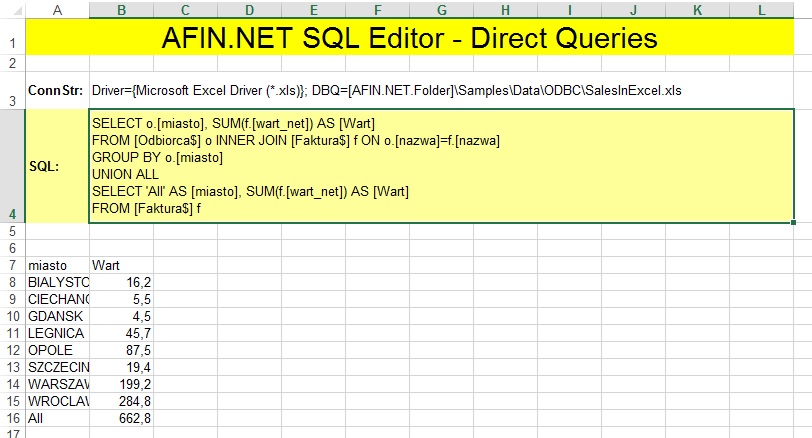
Task: Select row 16 header
Action: [13, 418]
